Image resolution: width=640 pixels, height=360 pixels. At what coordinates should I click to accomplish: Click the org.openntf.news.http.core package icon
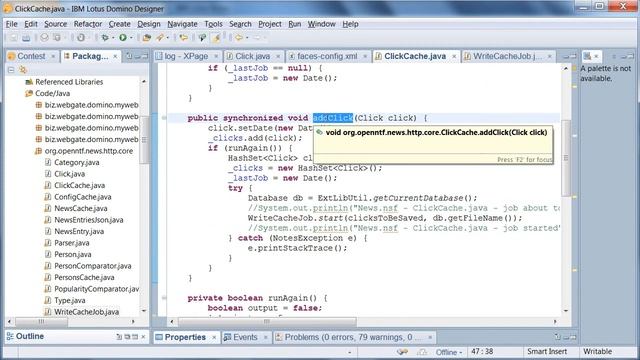pyautogui.click(x=38, y=151)
